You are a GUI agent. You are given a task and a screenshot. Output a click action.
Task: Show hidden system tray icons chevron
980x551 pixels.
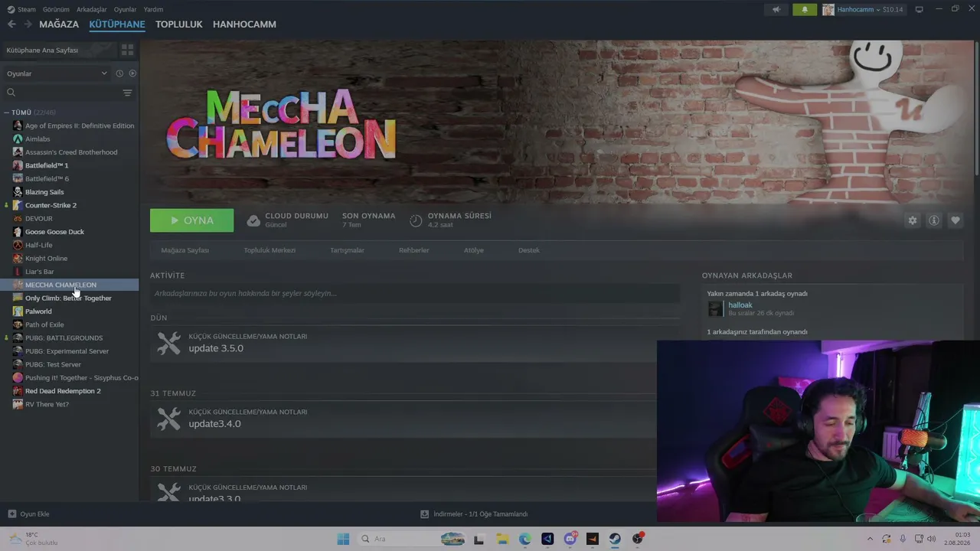click(870, 539)
